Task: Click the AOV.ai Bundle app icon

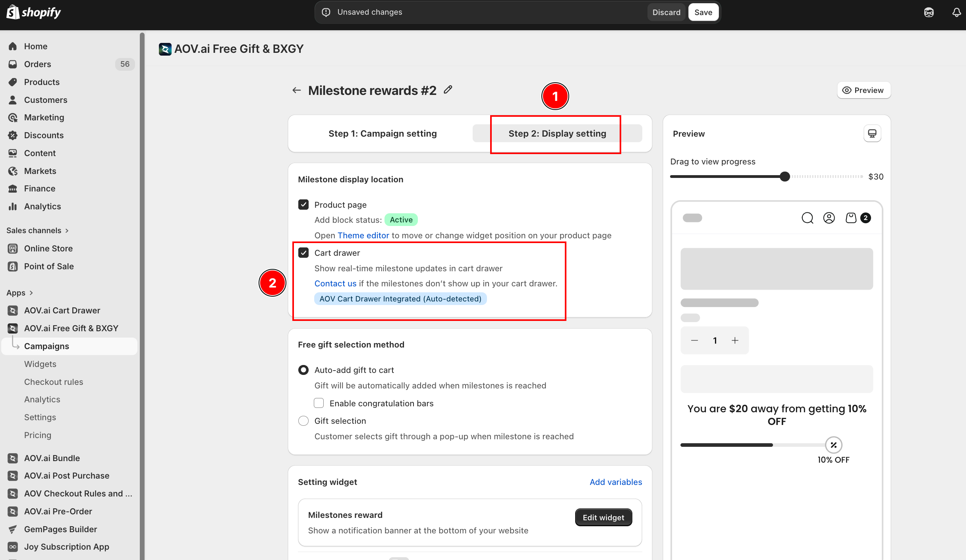Action: (13, 458)
